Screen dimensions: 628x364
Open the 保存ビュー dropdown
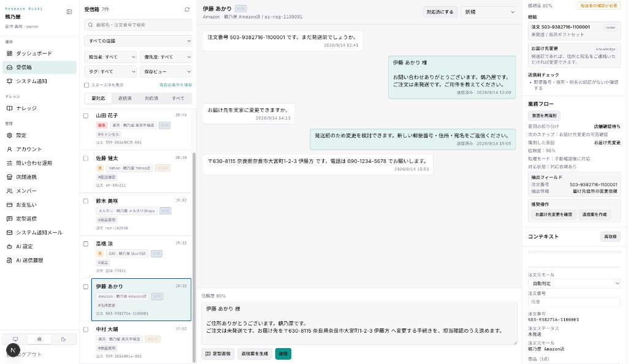pyautogui.click(x=166, y=72)
